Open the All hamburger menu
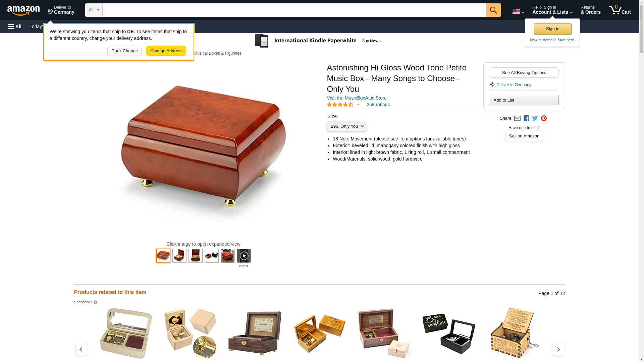 (x=15, y=26)
